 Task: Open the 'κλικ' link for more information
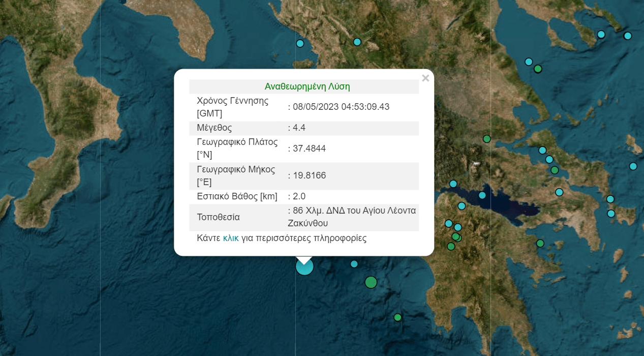pos(231,238)
